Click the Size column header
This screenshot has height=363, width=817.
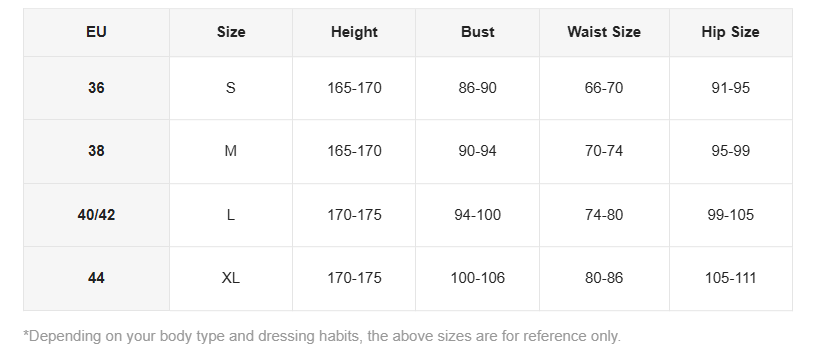(x=231, y=32)
